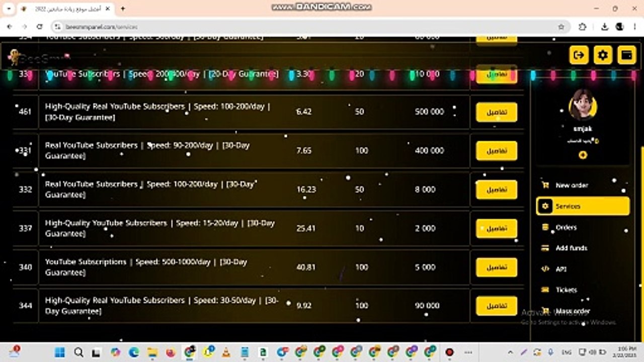Reload the page with the browser refresh button
Image resolution: width=644 pixels, height=362 pixels.
(40, 27)
